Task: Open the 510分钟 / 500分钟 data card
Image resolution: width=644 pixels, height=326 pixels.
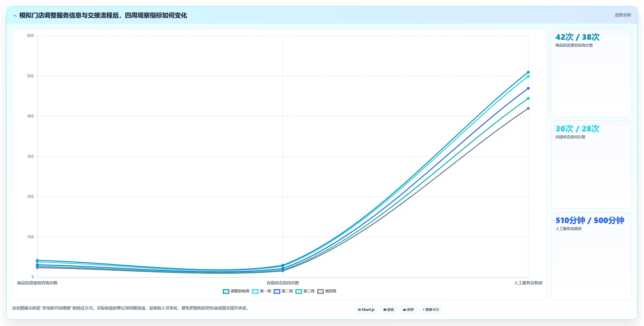Action: 591,256
